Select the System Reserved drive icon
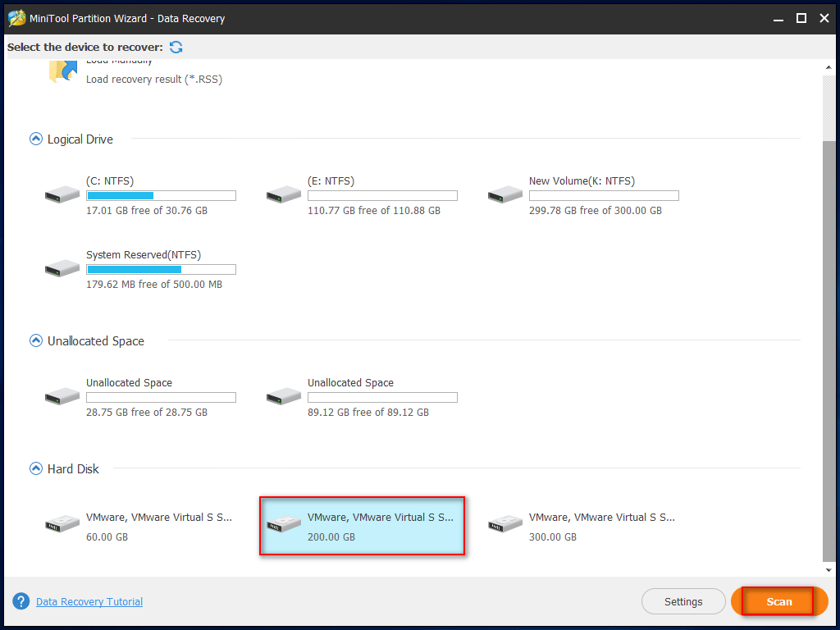The width and height of the screenshot is (840, 630). (x=62, y=268)
